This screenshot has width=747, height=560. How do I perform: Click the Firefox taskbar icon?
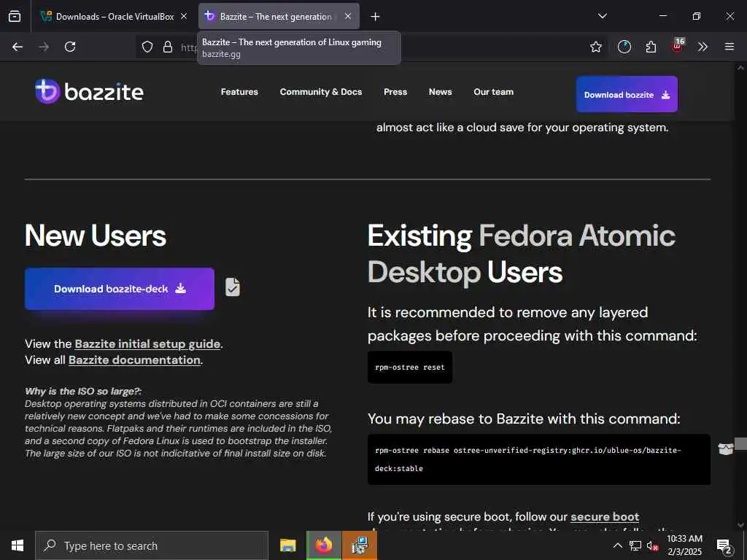point(323,545)
